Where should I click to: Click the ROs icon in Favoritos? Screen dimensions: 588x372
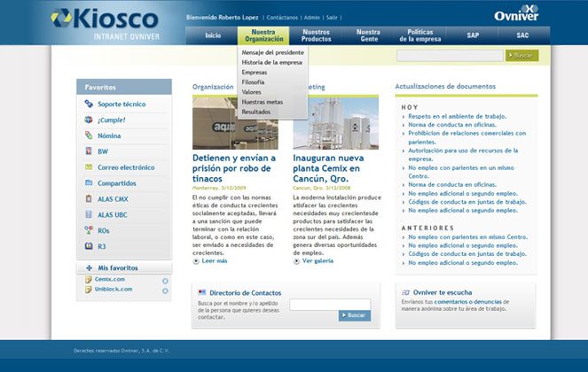coord(89,230)
